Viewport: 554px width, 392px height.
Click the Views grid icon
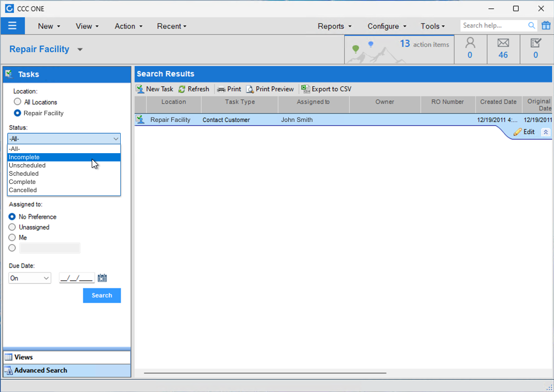(x=8, y=357)
